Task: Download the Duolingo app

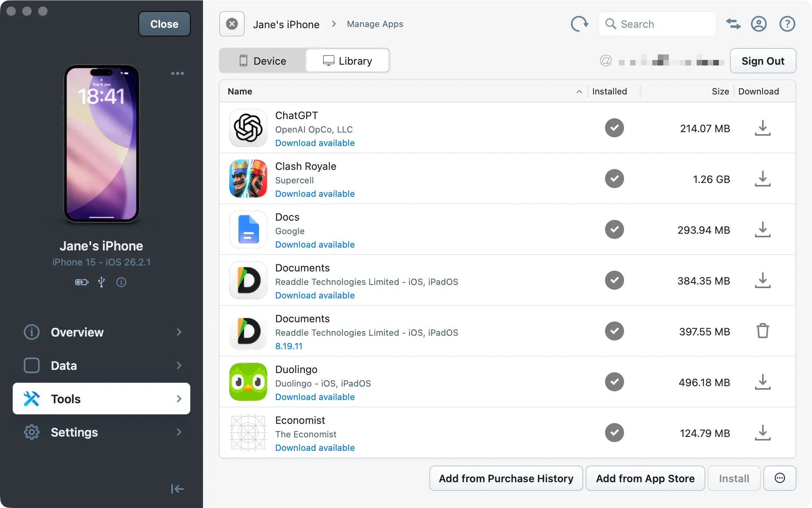Action: 762,382
